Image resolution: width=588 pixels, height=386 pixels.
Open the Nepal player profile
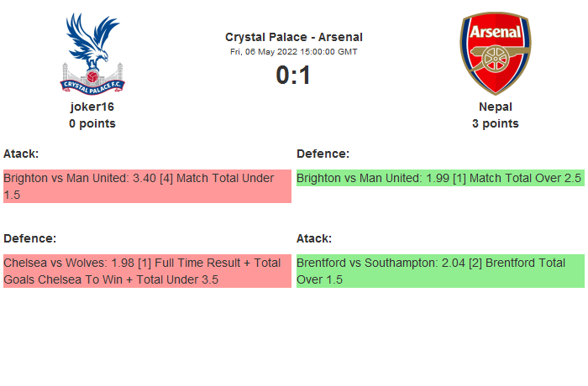(496, 107)
